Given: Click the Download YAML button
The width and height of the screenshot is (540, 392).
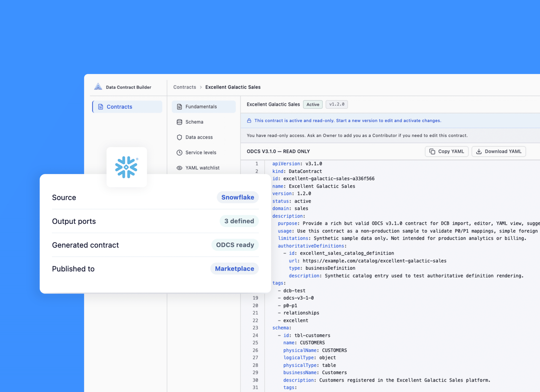Looking at the screenshot, I should 499,152.
